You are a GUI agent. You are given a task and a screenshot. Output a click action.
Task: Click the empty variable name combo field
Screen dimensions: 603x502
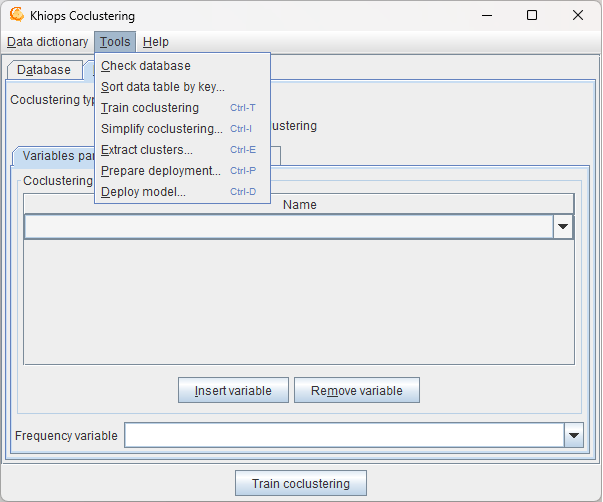289,227
